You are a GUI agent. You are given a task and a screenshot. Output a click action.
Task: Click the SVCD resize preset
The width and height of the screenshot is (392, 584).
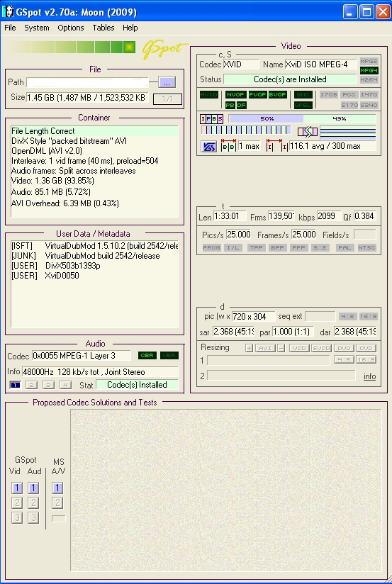(321, 348)
